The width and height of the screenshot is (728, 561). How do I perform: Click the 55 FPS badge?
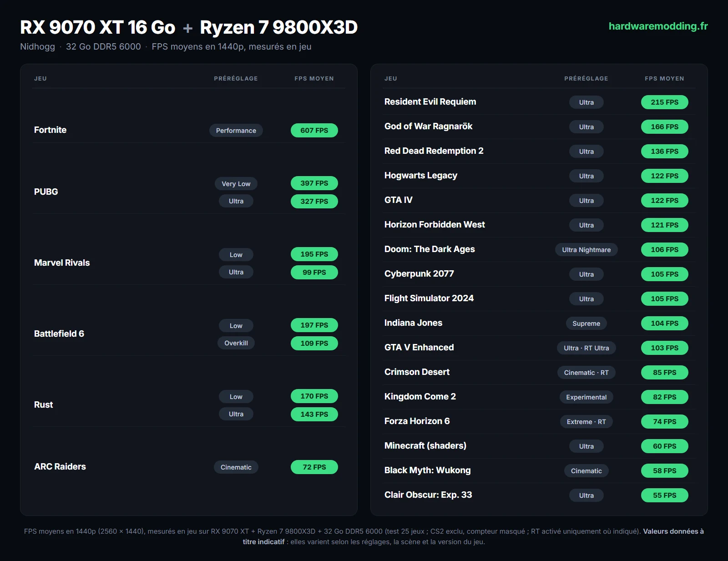(x=665, y=495)
